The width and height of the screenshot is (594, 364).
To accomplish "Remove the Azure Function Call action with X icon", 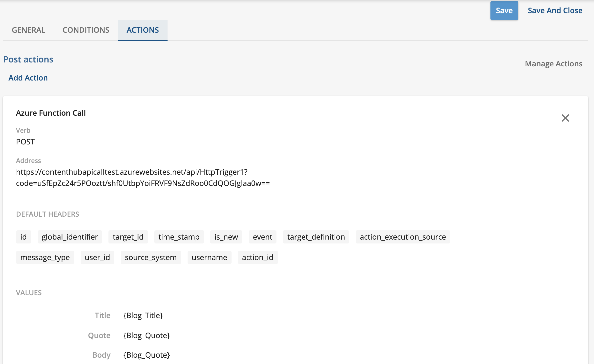I will coord(565,118).
